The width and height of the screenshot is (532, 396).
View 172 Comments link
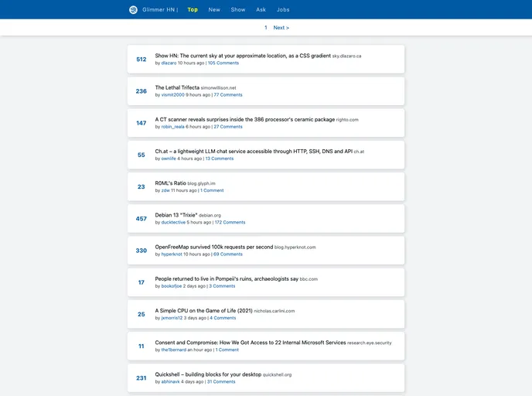tap(230, 223)
